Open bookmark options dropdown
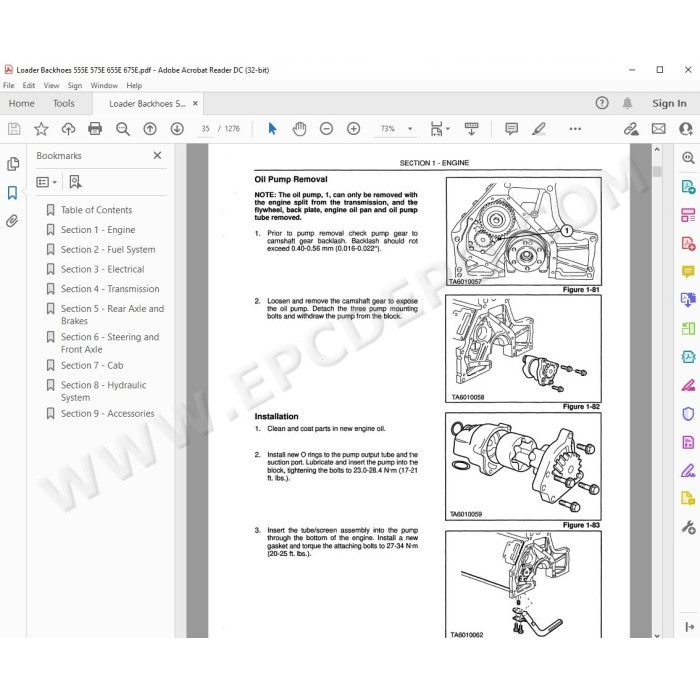700x700 pixels. [46, 182]
